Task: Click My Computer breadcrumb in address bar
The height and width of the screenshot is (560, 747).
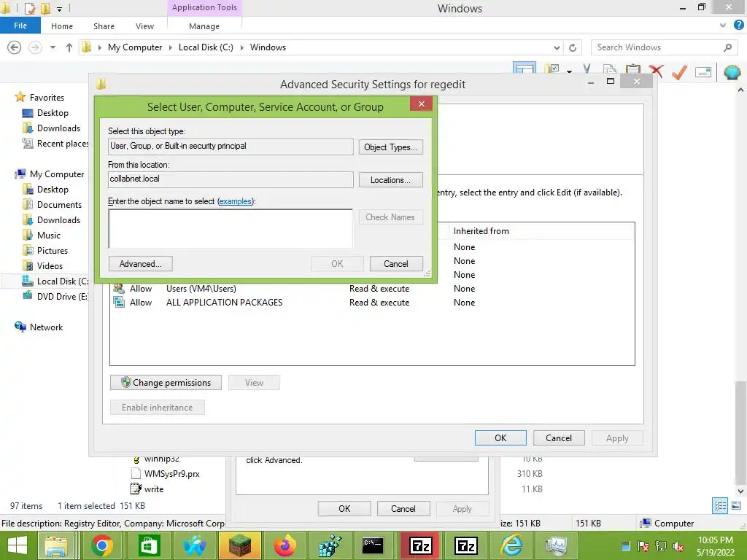Action: (x=135, y=47)
